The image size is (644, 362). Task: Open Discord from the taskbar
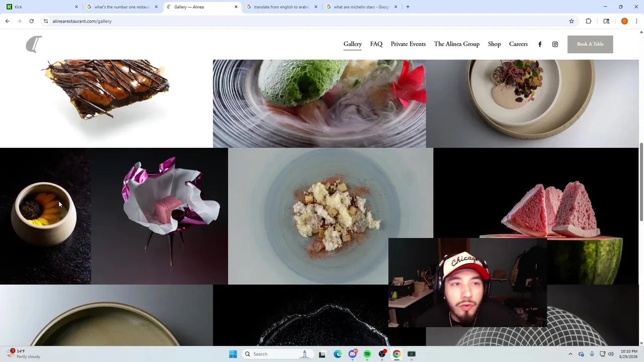click(x=353, y=354)
